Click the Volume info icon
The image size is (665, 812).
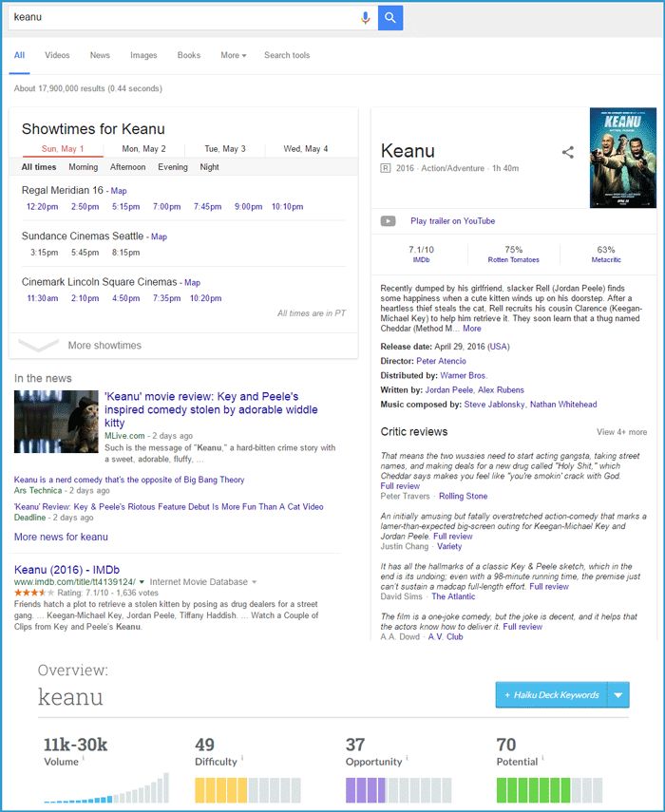[84, 758]
